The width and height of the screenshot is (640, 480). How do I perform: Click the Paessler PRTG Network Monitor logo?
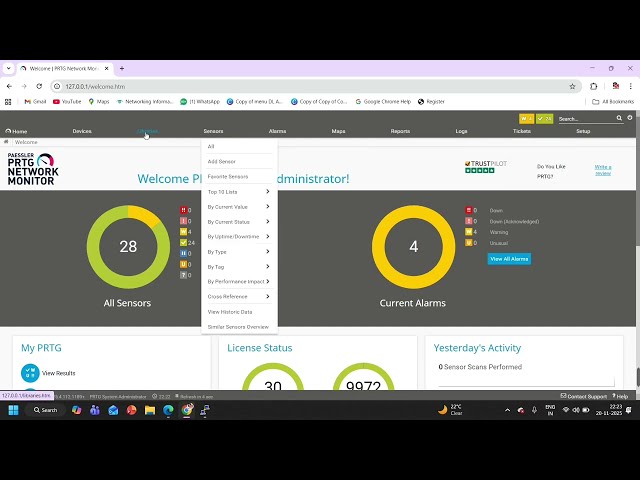(x=33, y=169)
